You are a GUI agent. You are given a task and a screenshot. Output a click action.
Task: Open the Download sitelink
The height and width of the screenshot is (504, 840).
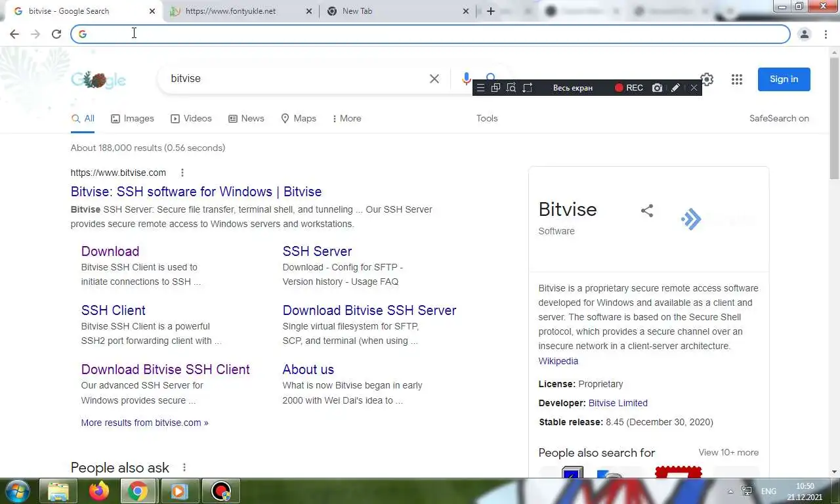(110, 251)
